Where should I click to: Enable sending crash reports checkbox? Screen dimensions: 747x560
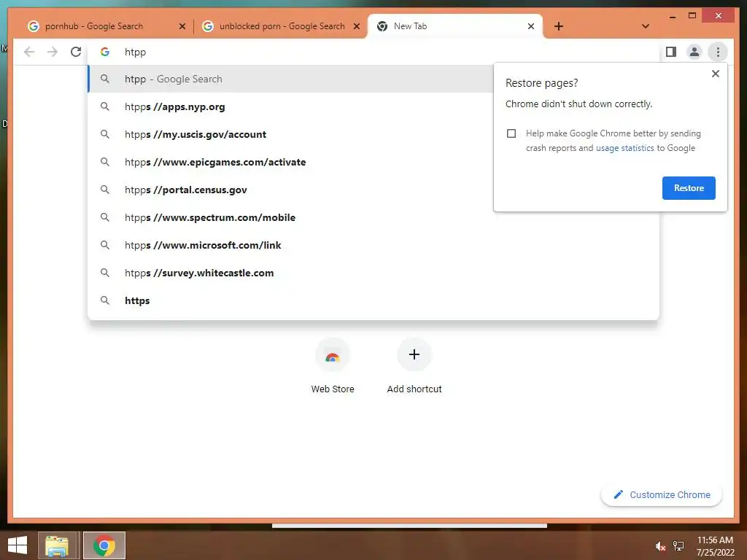point(511,133)
